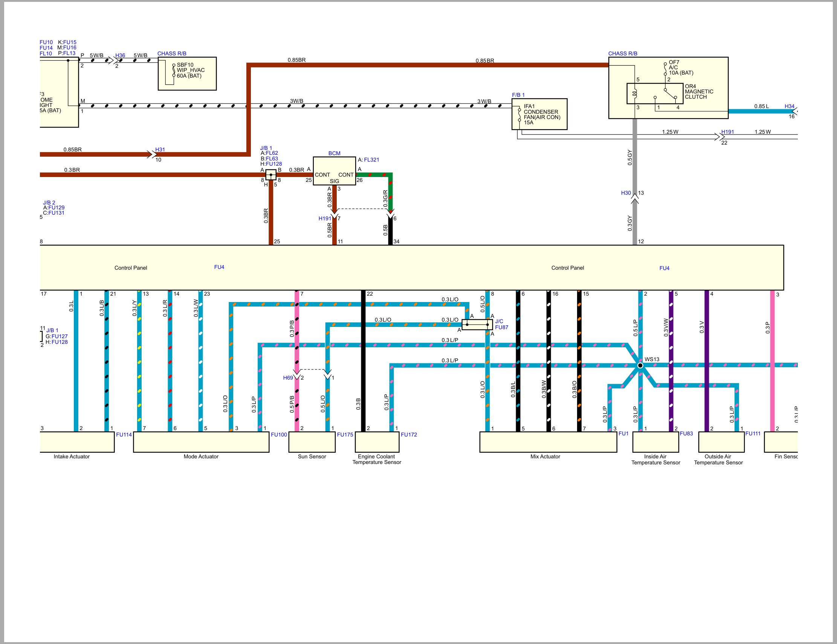Click the 0.3B/O wire label
837x644 pixels.
coord(574,389)
